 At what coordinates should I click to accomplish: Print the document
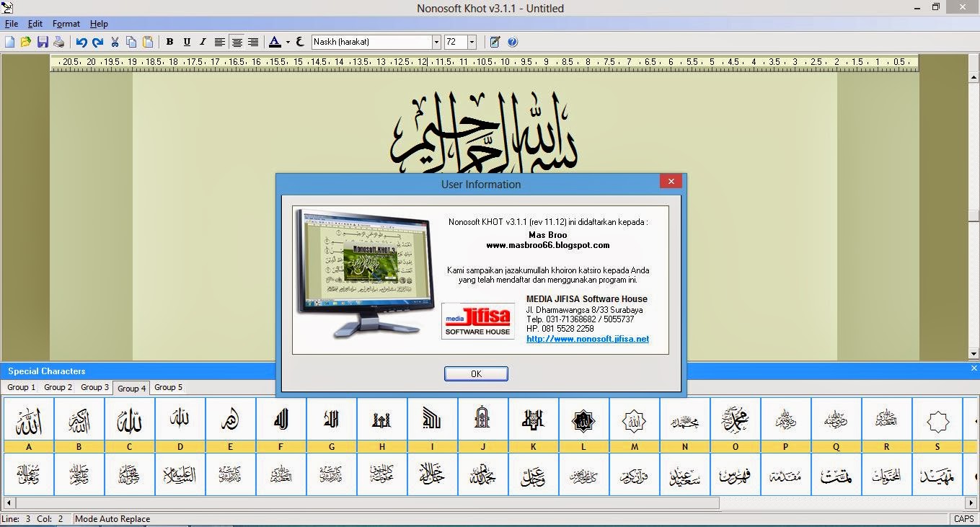pyautogui.click(x=60, y=42)
